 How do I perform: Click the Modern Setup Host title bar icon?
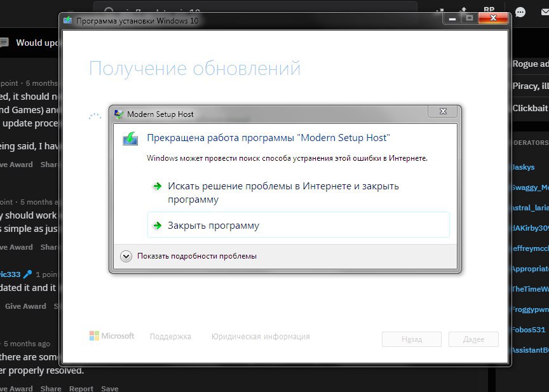(x=119, y=114)
